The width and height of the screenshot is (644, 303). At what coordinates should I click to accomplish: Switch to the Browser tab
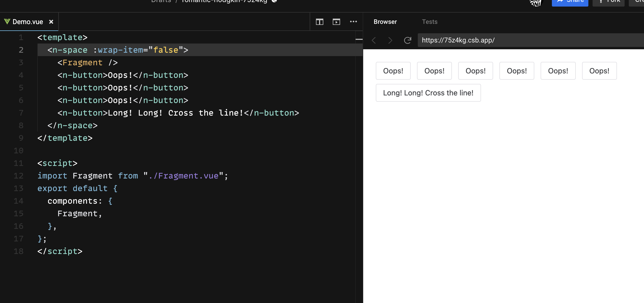385,22
